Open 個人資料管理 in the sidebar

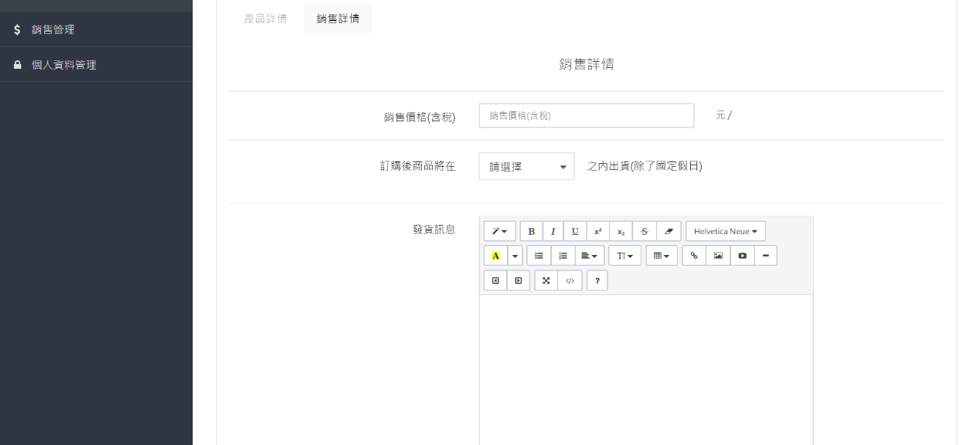tap(64, 65)
